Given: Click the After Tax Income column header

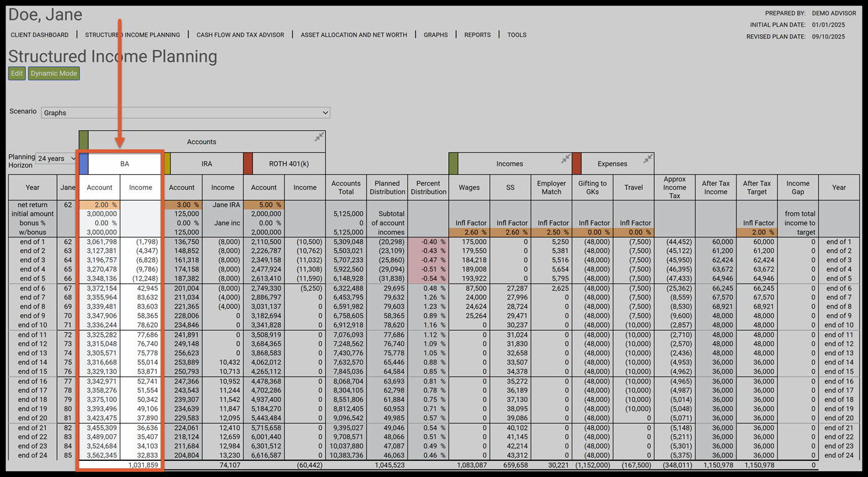Looking at the screenshot, I should pos(715,188).
